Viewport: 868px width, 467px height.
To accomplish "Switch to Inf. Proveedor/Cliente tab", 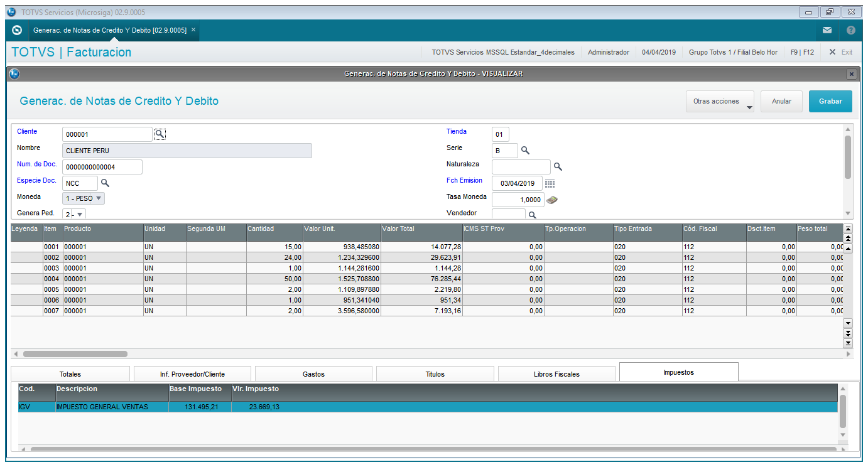I will pyautogui.click(x=192, y=373).
